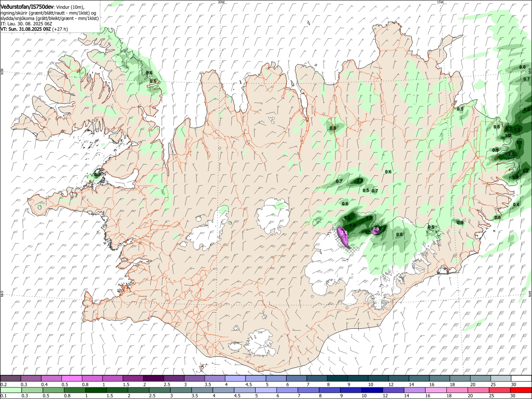This screenshot has width=532, height=399.
Task: Click the dark purple swatch labeled 2 in snow legend
Action: point(153,379)
